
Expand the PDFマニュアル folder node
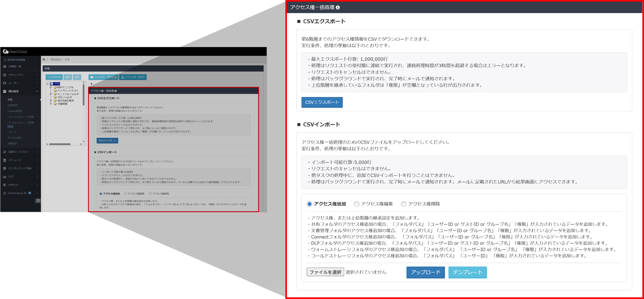point(51,87)
